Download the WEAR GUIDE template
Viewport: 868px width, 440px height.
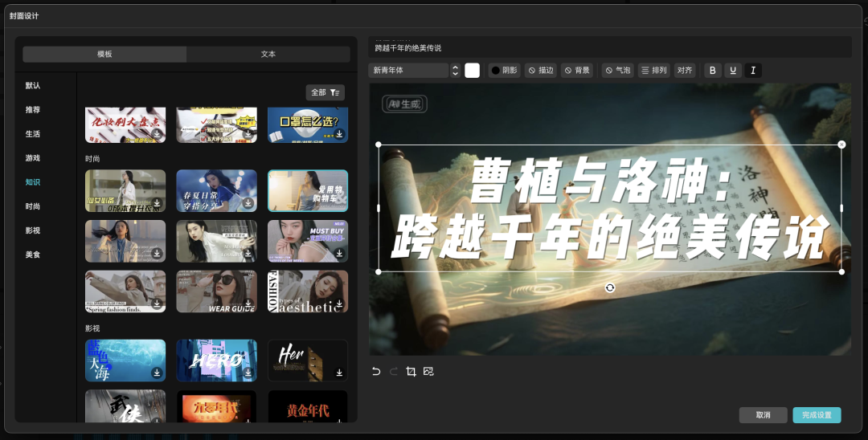coord(248,304)
